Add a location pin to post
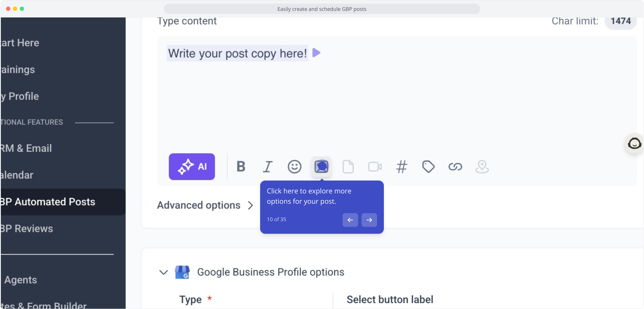 482,167
